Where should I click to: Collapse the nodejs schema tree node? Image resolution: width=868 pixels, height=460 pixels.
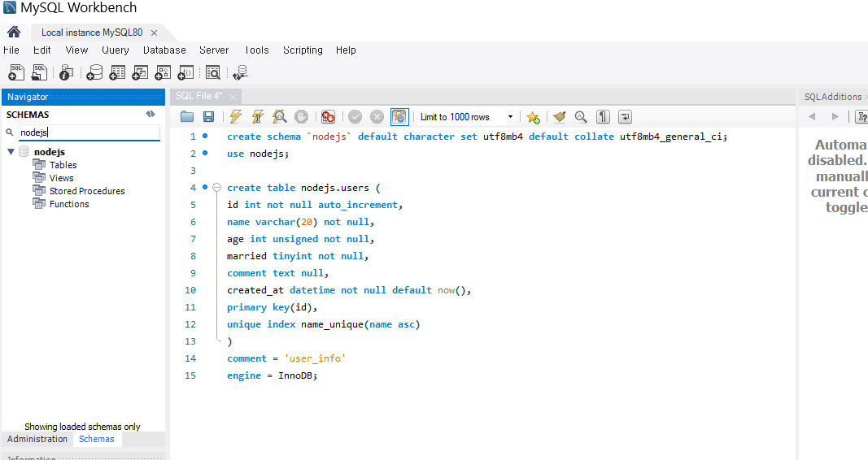point(11,151)
